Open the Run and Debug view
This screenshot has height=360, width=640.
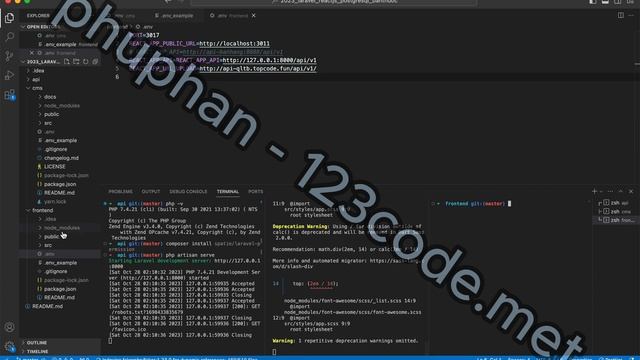pyautogui.click(x=9, y=76)
